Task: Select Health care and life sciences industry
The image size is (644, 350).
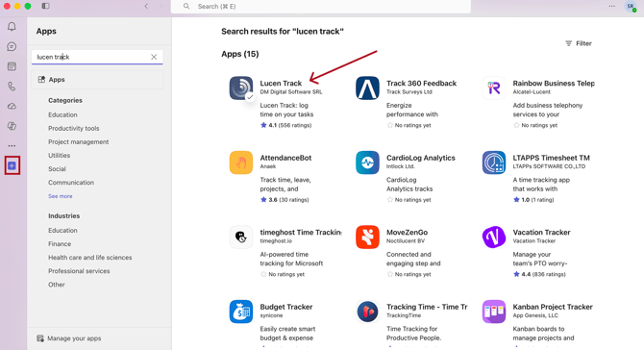Action: [90, 258]
